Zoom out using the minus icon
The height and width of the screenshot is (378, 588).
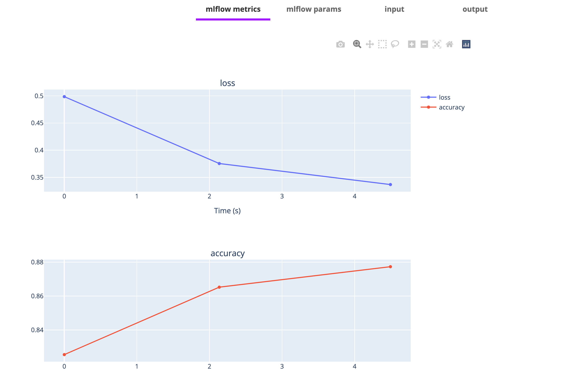[x=424, y=44]
